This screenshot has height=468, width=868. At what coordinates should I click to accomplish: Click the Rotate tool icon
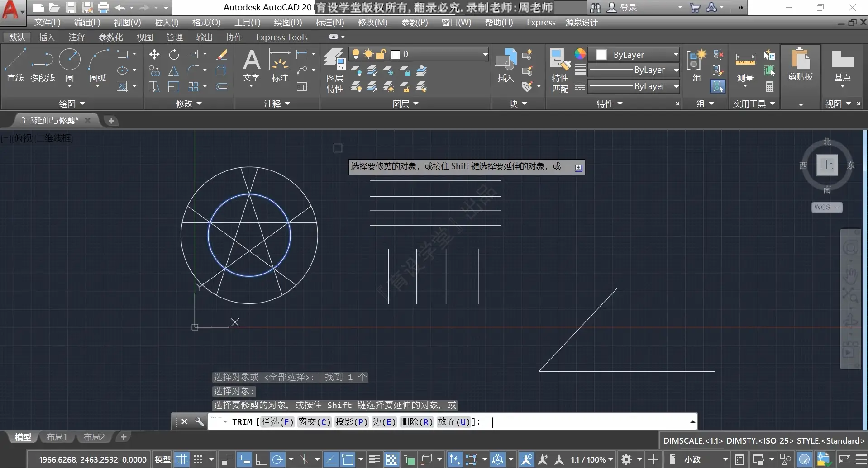click(x=174, y=55)
